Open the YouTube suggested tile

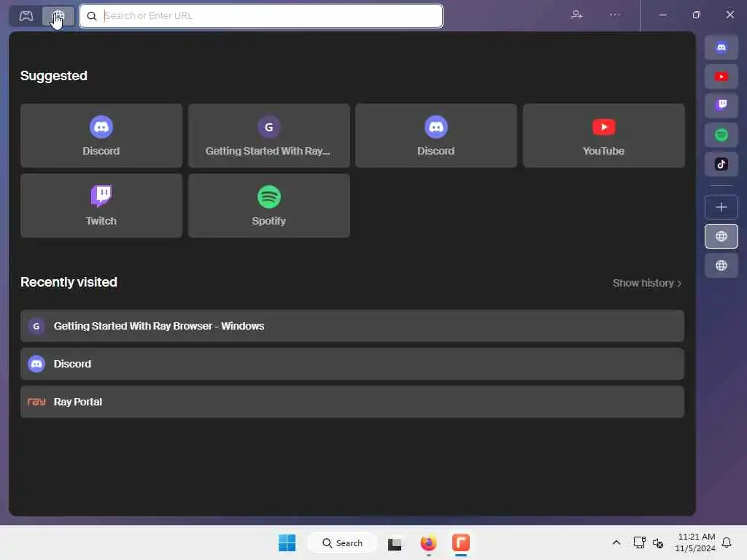pos(603,136)
